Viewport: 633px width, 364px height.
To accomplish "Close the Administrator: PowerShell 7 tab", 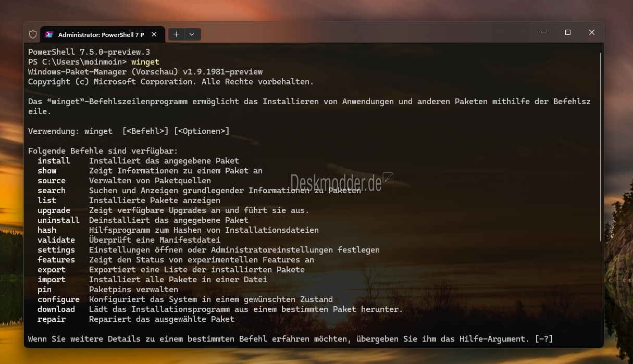I will tap(154, 34).
